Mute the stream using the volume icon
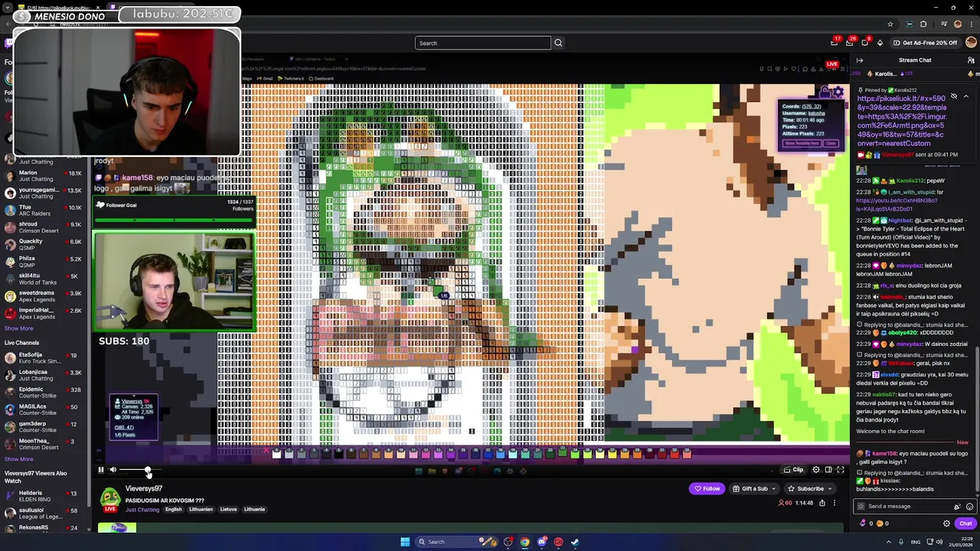 [113, 470]
